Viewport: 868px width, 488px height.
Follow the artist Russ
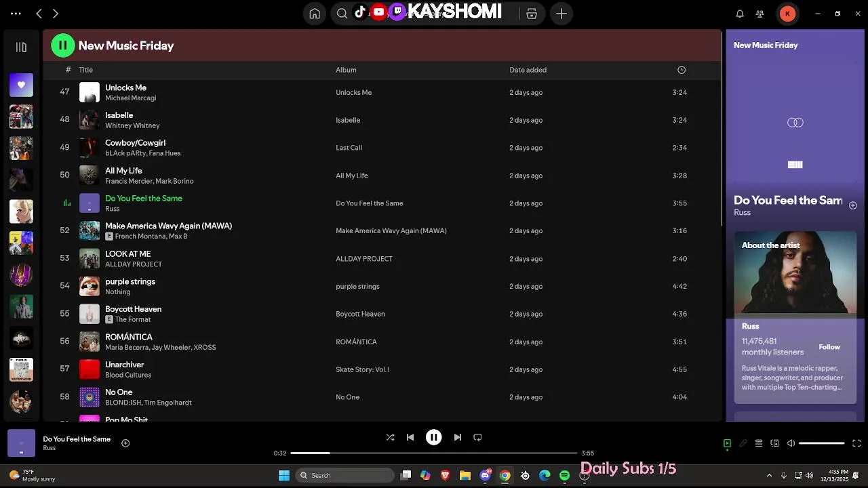click(x=829, y=347)
